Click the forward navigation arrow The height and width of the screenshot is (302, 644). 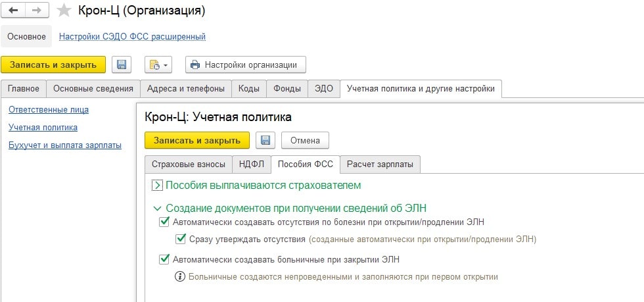pos(36,11)
